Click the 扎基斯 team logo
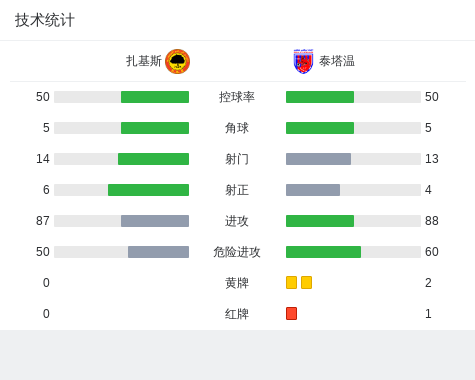This screenshot has width=475, height=380. [x=178, y=61]
